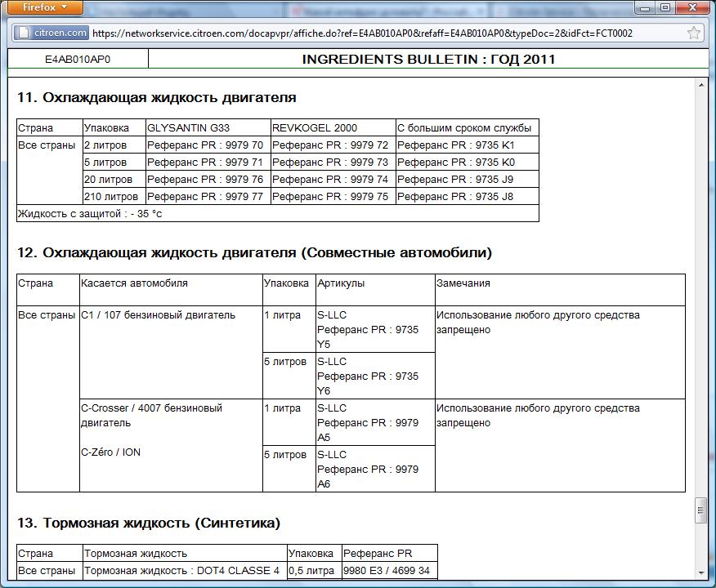Click the page scrollbar down arrow
The height and width of the screenshot is (588, 716).
700,573
